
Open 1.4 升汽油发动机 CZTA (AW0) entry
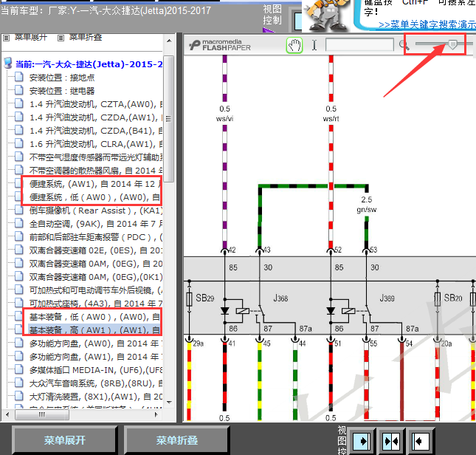(x=96, y=104)
